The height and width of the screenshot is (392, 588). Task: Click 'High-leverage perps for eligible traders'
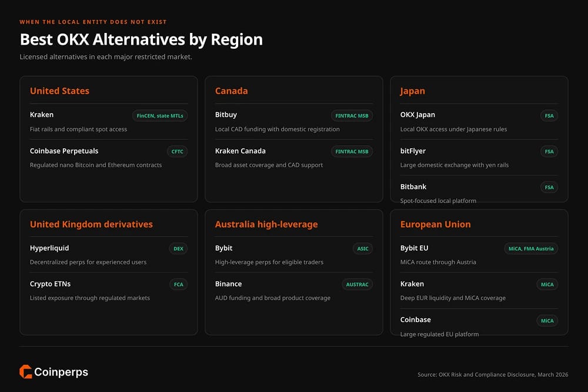(x=269, y=262)
